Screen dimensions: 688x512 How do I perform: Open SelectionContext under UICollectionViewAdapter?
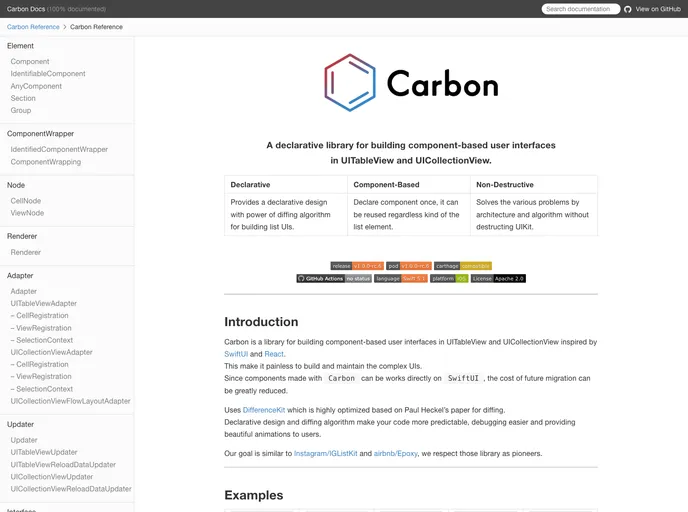(x=42, y=389)
